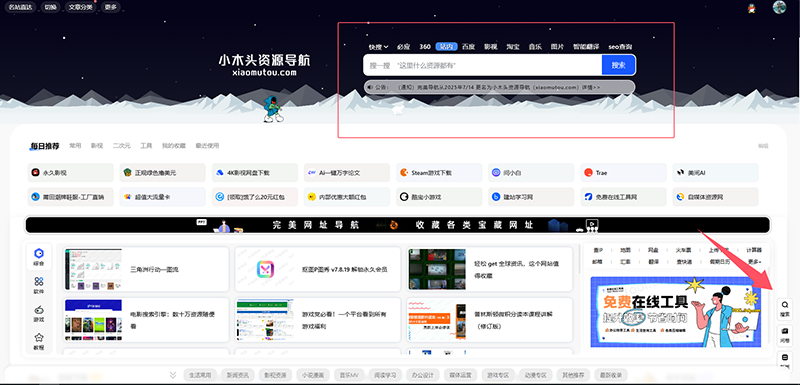This screenshot has height=385, width=800.
Task: Click the 生活常用 category pill
Action: click(x=201, y=375)
